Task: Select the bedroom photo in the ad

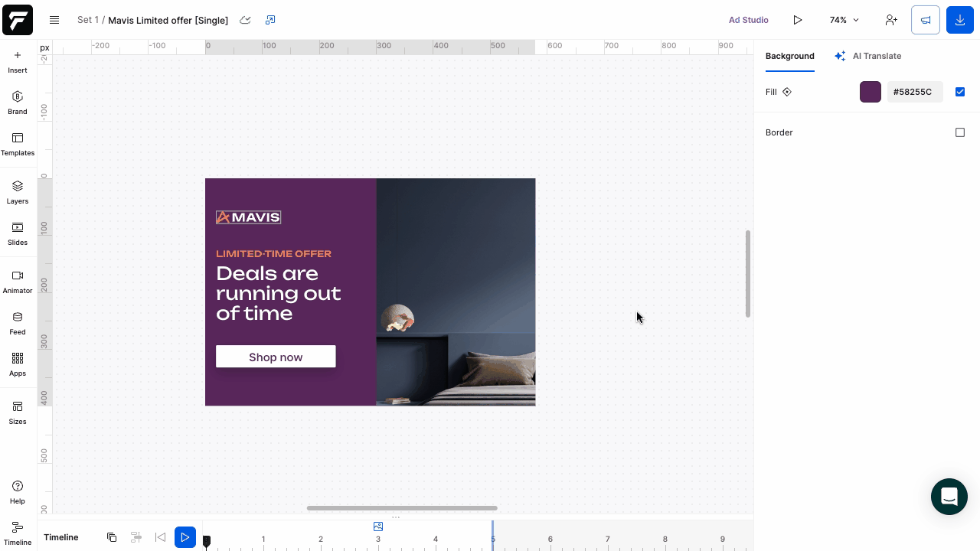Action: pos(456,292)
